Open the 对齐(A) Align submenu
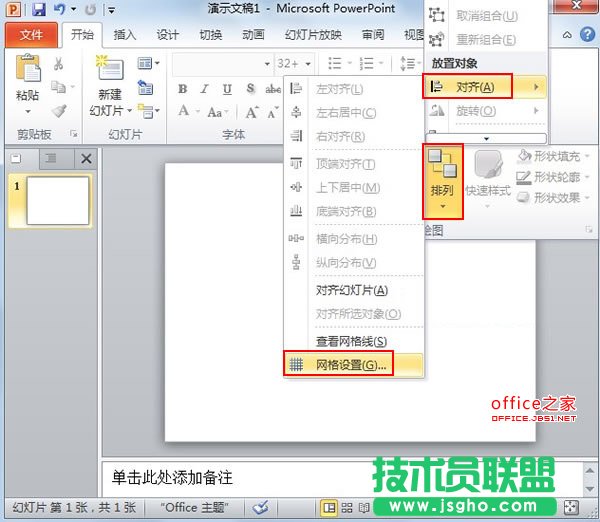 484,87
